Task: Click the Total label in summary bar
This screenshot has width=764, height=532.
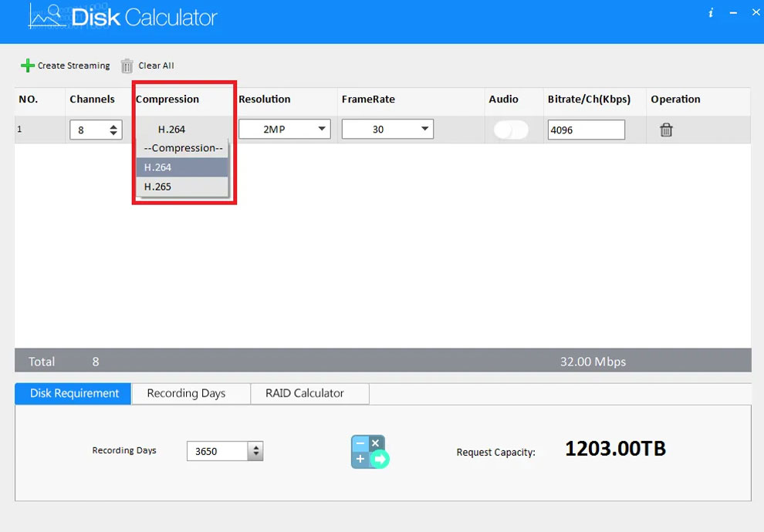Action: [x=42, y=362]
